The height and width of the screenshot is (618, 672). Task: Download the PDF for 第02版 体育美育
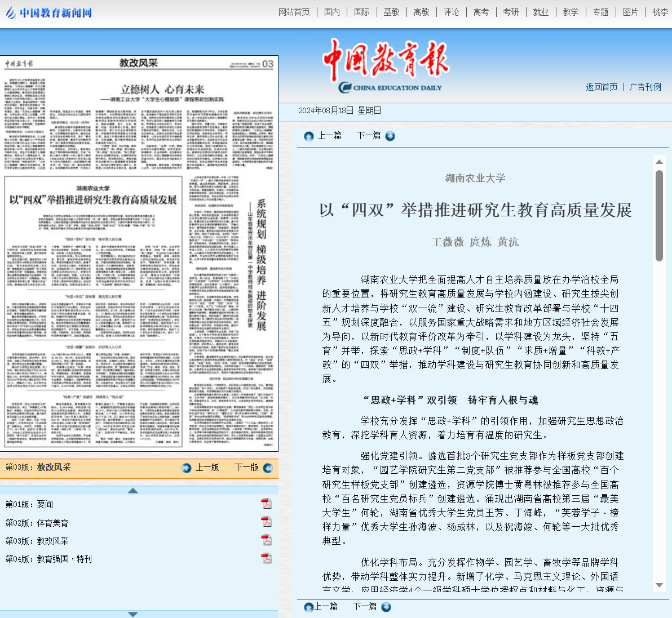[x=267, y=522]
